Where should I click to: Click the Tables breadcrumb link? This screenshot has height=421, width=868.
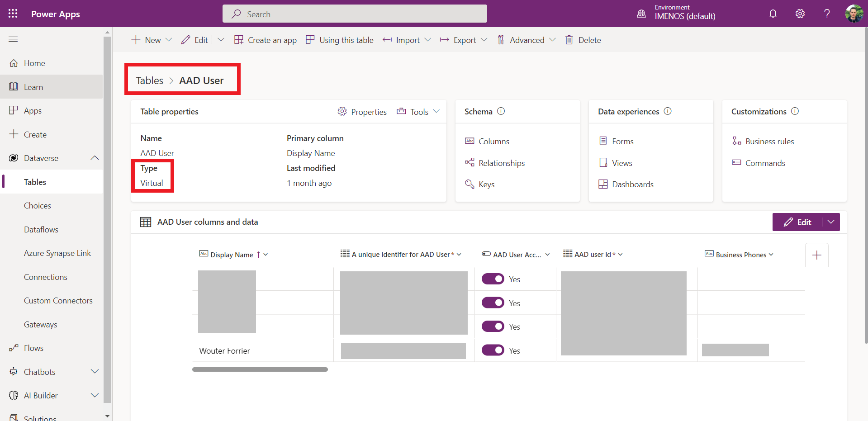point(149,80)
